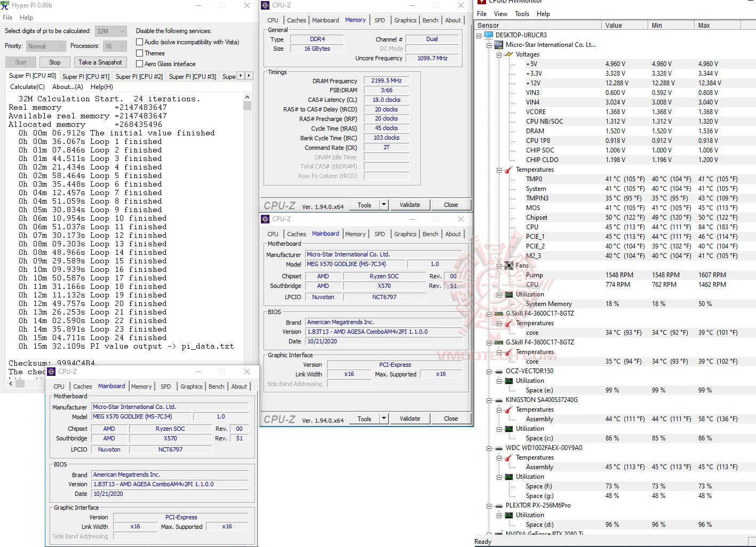Click the Voltages lightning icon

508,54
